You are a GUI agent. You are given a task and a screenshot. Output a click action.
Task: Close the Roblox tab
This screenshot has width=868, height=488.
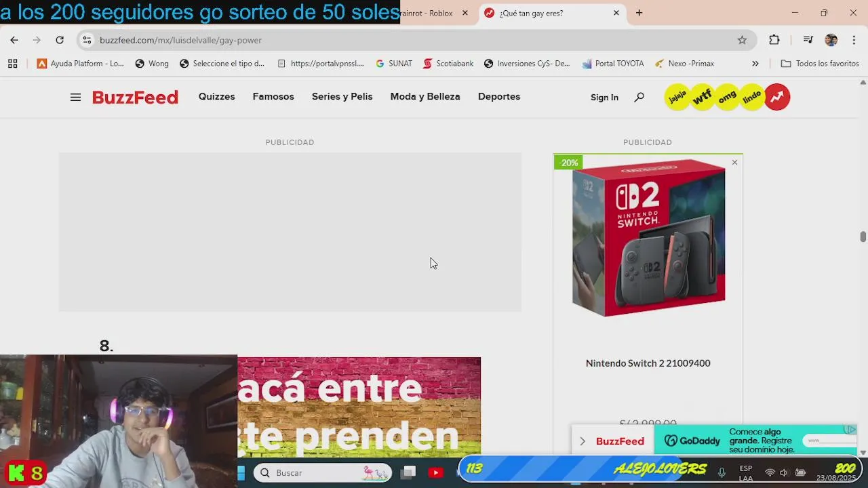pyautogui.click(x=465, y=13)
